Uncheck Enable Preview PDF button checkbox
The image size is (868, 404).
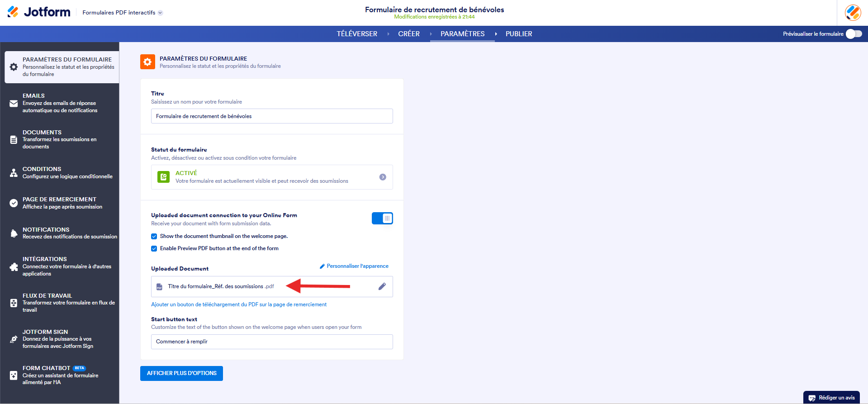154,249
